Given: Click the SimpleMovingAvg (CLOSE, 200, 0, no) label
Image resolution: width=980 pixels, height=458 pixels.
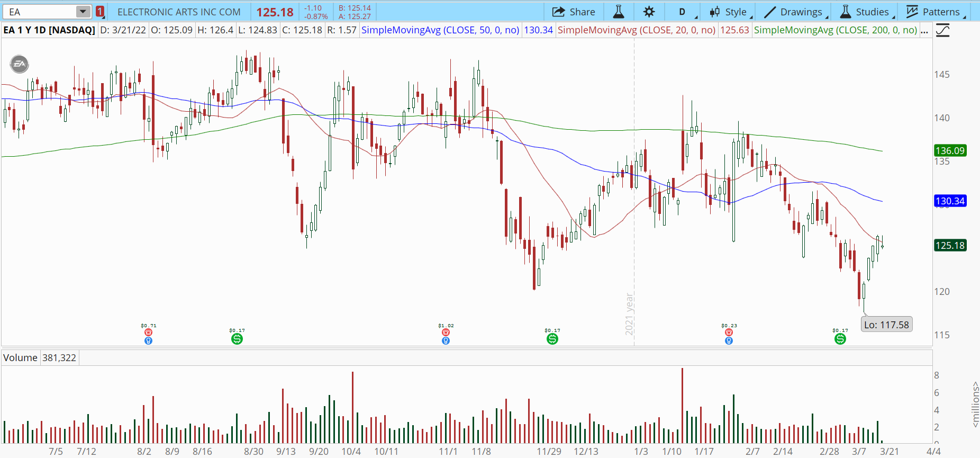Looking at the screenshot, I should click(x=836, y=30).
